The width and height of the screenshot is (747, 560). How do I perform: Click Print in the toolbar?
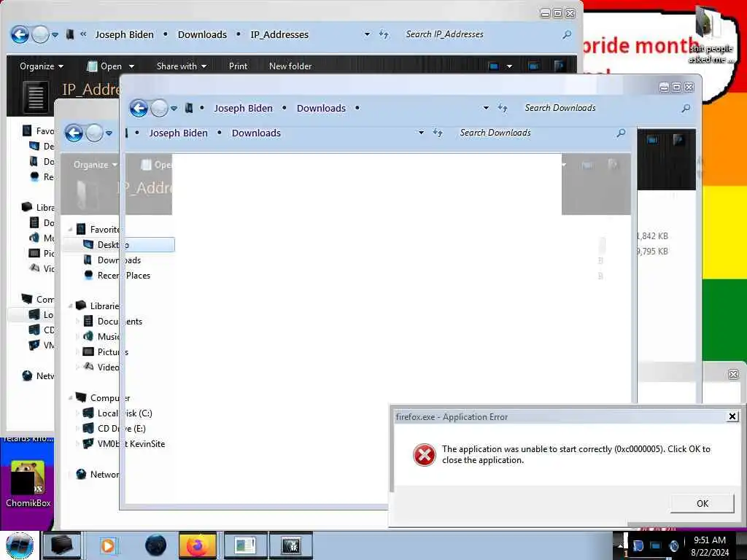pos(239,66)
